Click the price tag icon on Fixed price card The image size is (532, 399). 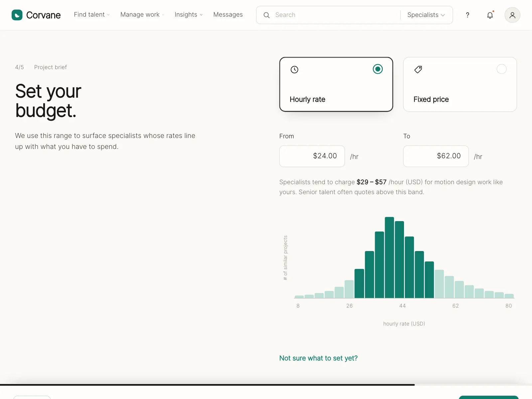(x=418, y=69)
